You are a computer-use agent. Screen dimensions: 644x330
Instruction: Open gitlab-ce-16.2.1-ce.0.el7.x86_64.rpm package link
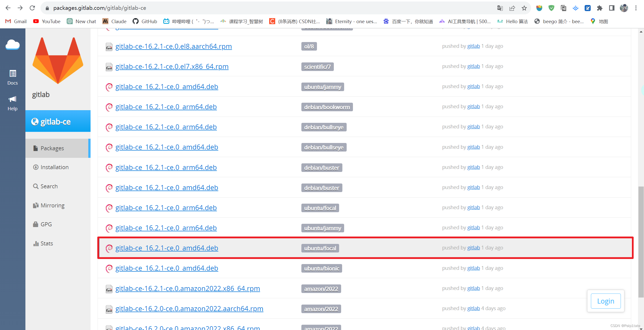(x=172, y=66)
